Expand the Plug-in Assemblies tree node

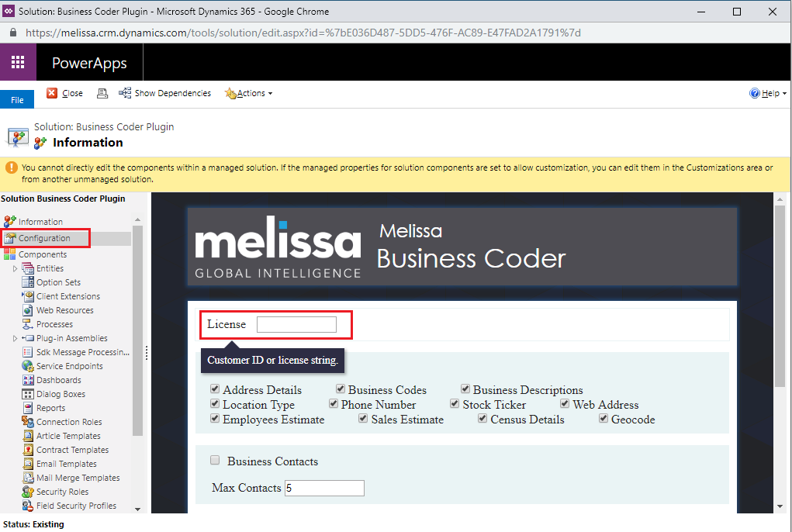15,338
